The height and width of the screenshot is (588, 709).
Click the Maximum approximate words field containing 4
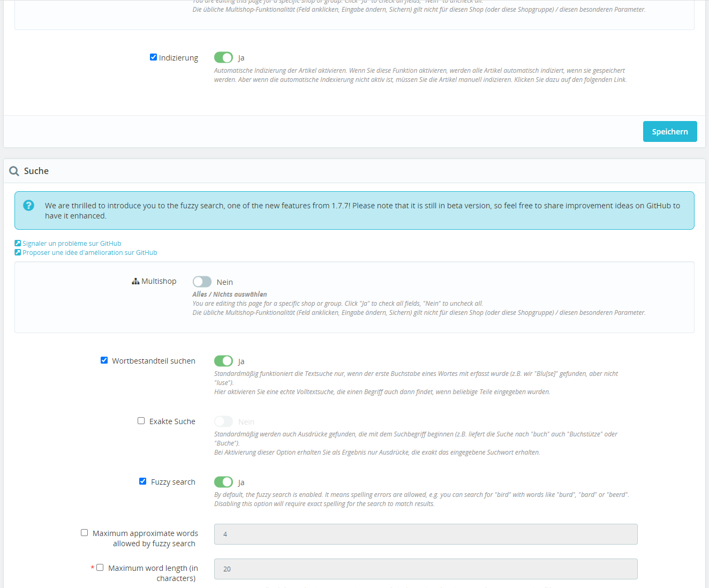[x=426, y=534]
